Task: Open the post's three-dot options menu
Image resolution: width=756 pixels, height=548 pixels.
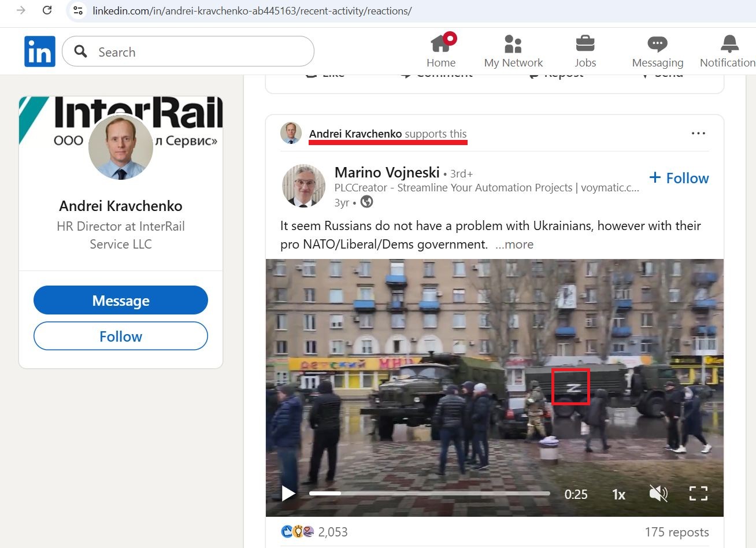Action: pyautogui.click(x=698, y=134)
